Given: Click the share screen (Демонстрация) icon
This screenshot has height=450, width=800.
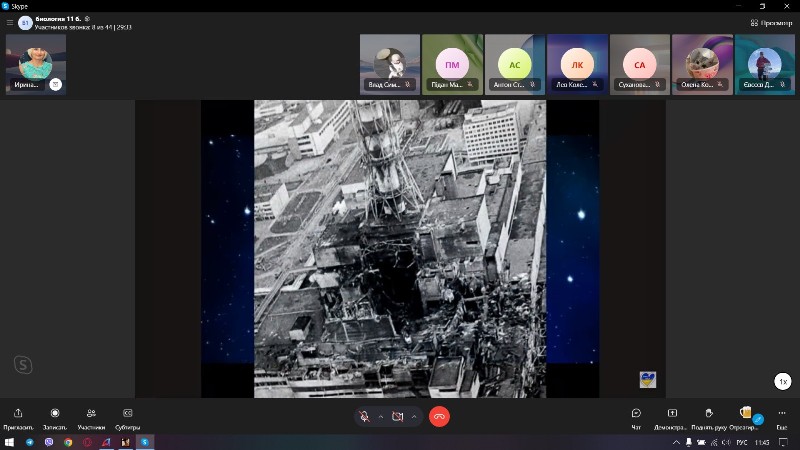Looking at the screenshot, I should point(672,413).
